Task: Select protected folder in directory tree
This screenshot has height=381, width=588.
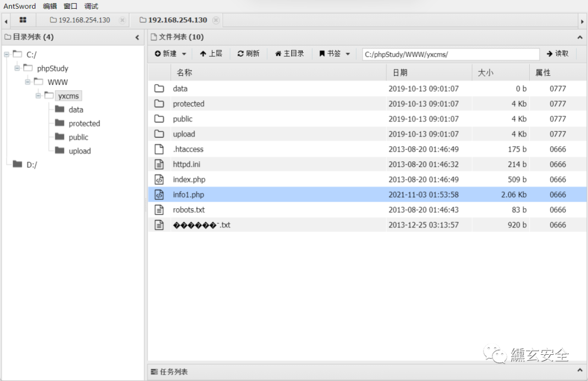Action: coord(84,124)
